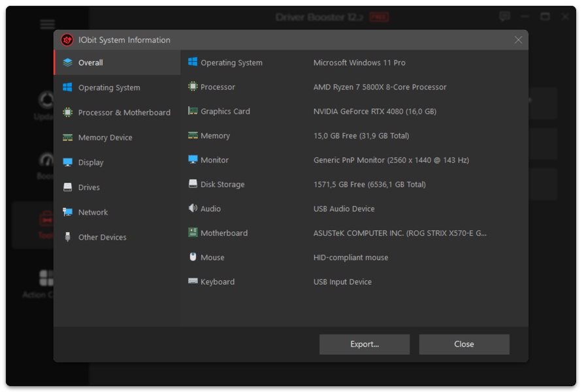
Task: Click the Disk Storage row label
Action: [x=222, y=184]
